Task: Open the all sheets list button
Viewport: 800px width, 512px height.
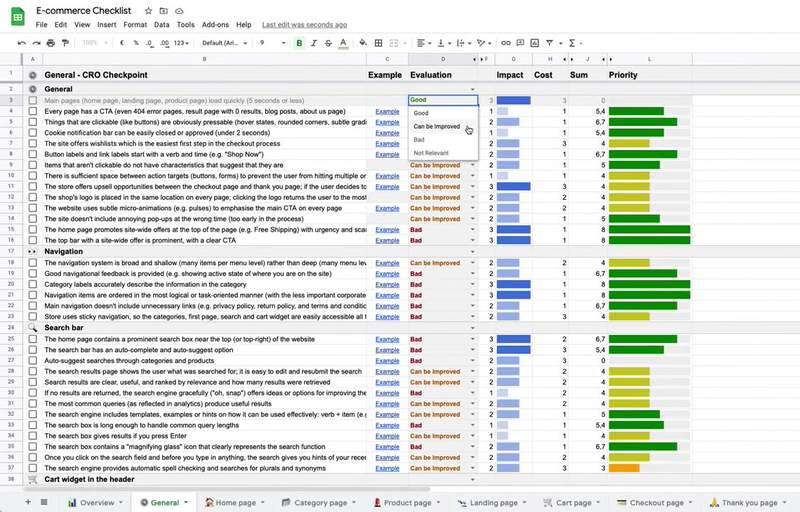Action: pyautogui.click(x=44, y=502)
